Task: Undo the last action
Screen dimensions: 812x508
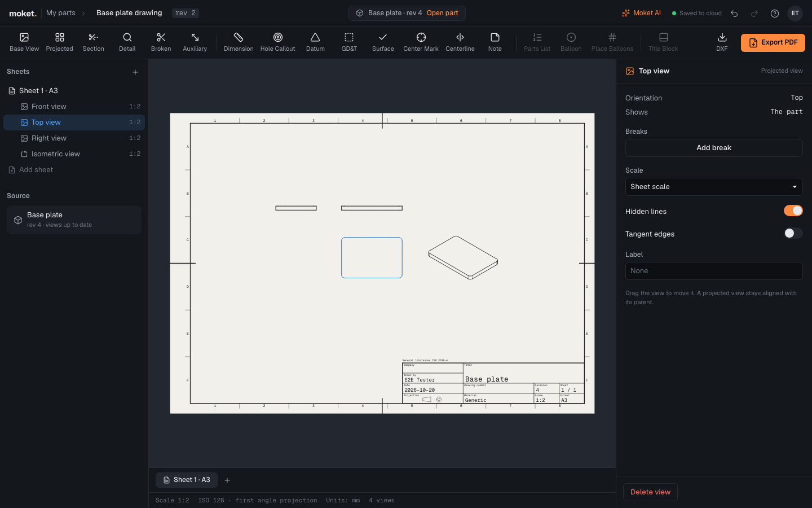Action: click(734, 14)
